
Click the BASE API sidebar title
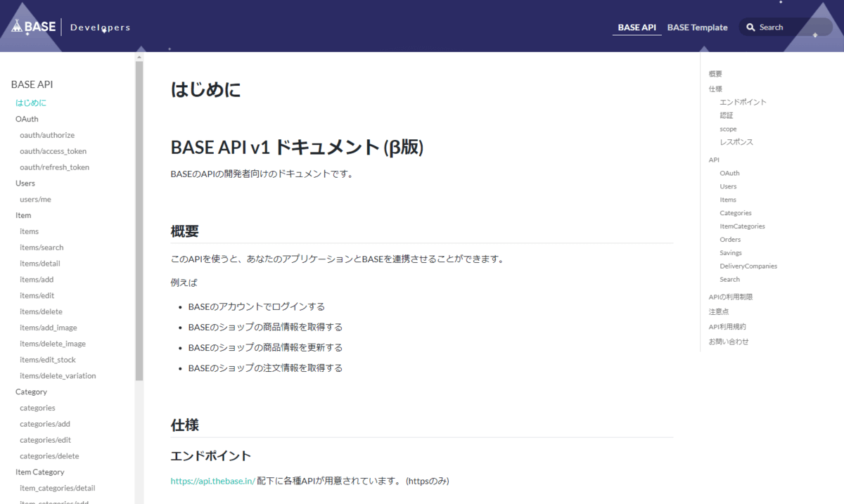32,84
